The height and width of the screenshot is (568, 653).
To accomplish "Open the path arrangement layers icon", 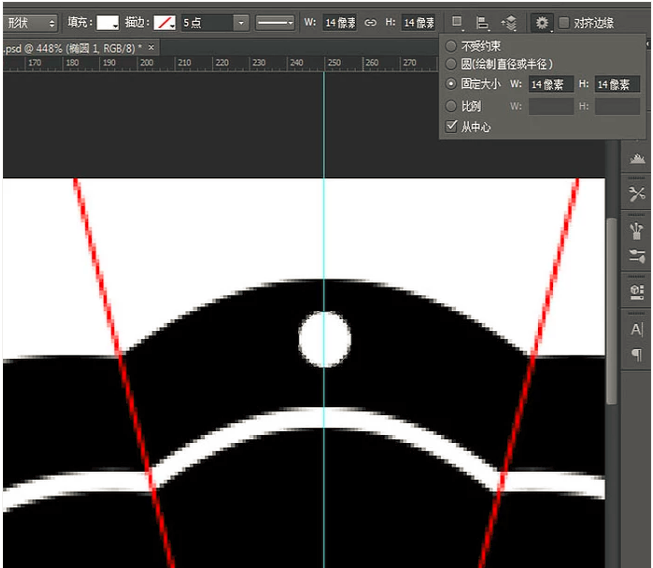I will point(509,22).
